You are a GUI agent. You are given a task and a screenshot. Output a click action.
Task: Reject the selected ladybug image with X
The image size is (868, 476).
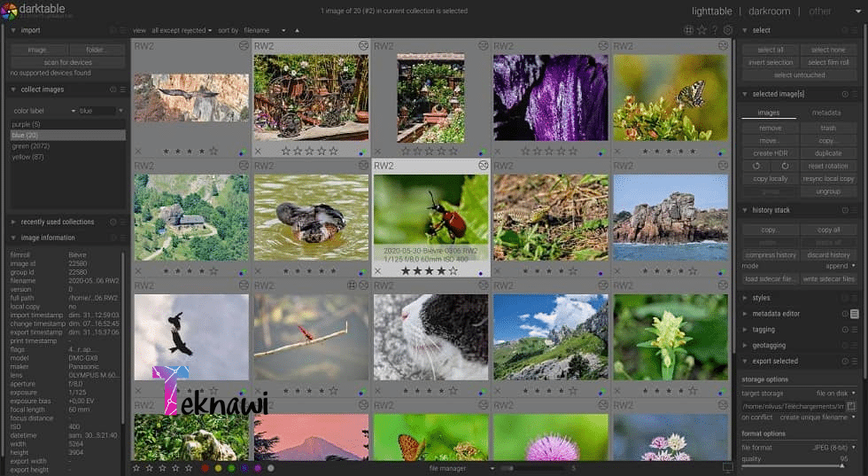377,271
